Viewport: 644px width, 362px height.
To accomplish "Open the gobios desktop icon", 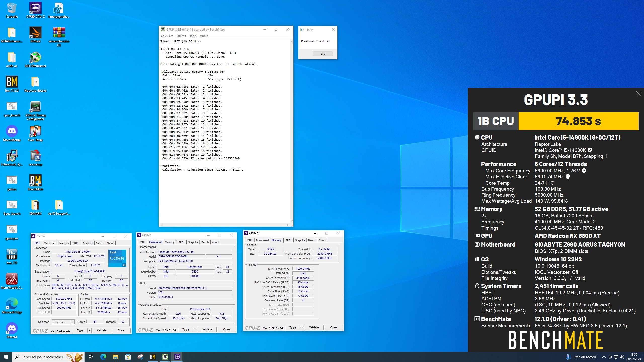I will [x=12, y=183].
